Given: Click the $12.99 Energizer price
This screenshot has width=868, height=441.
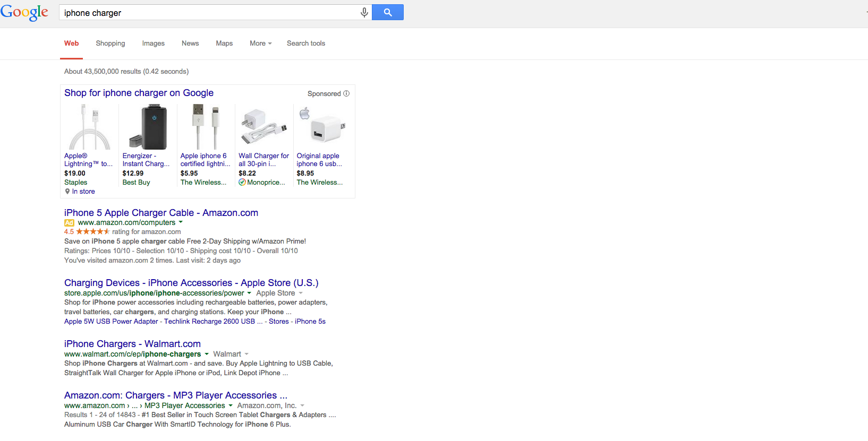Looking at the screenshot, I should 133,174.
